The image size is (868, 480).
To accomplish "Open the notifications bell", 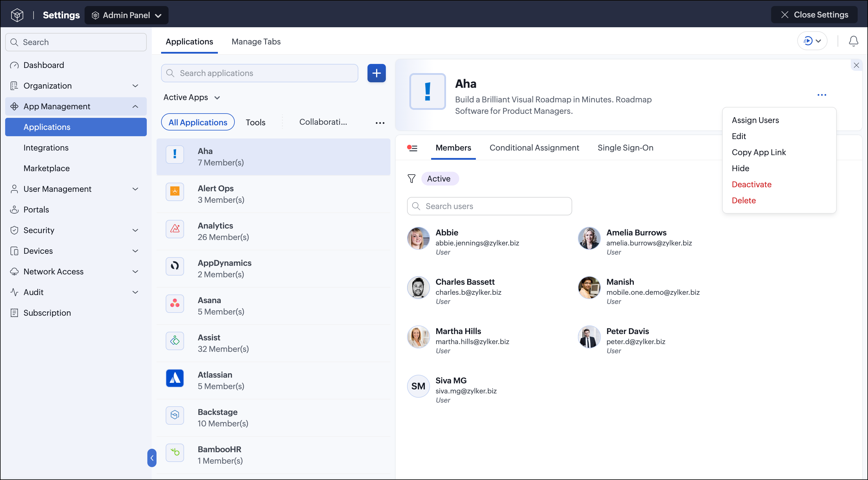I will pyautogui.click(x=853, y=41).
